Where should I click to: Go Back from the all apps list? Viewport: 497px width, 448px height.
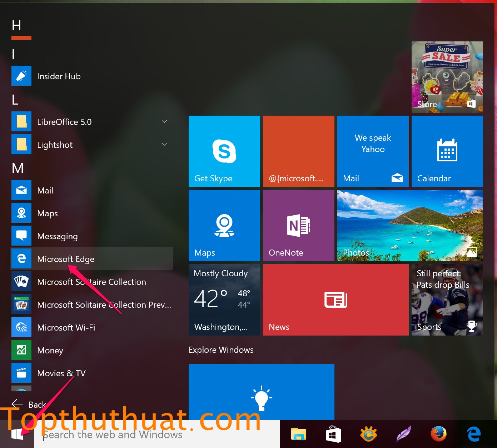29,404
